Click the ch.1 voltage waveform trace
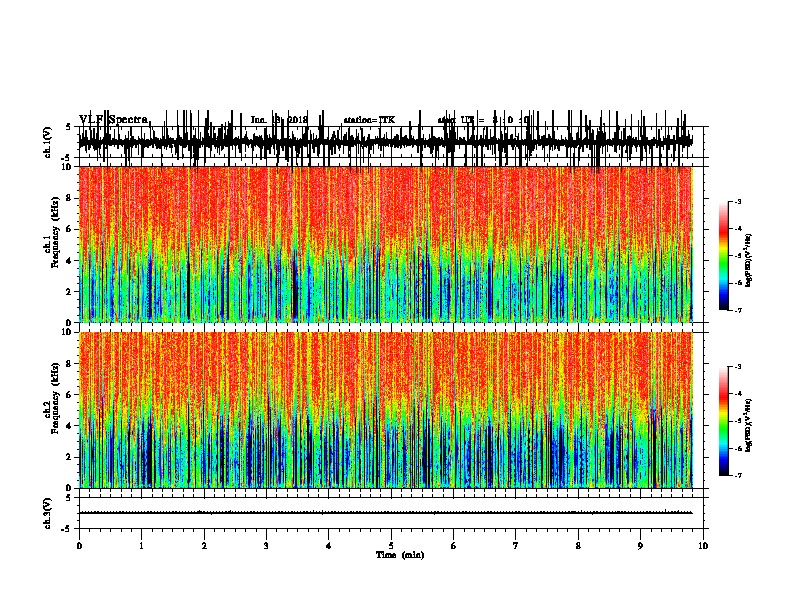This screenshot has width=792, height=612. pos(386,141)
